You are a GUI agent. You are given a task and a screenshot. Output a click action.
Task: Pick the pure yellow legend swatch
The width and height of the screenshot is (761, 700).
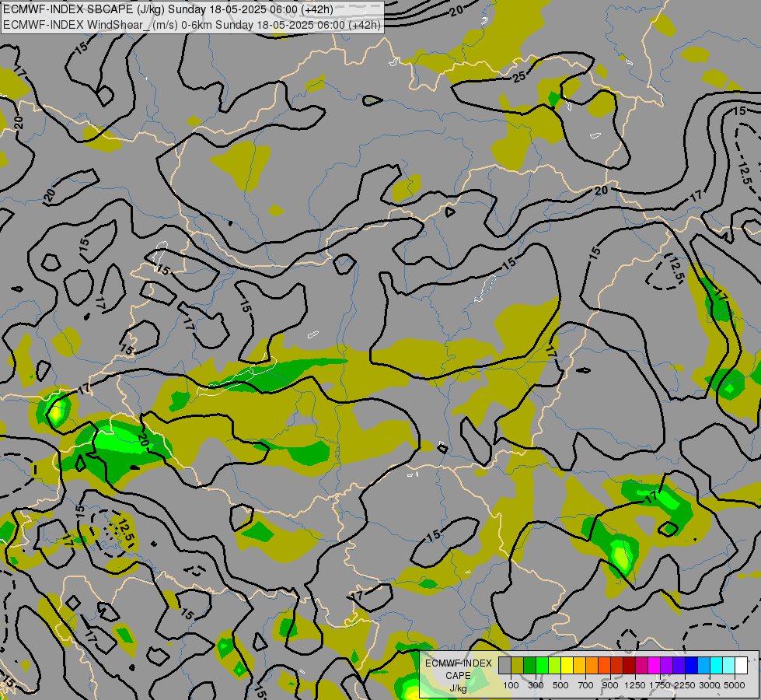(567, 666)
